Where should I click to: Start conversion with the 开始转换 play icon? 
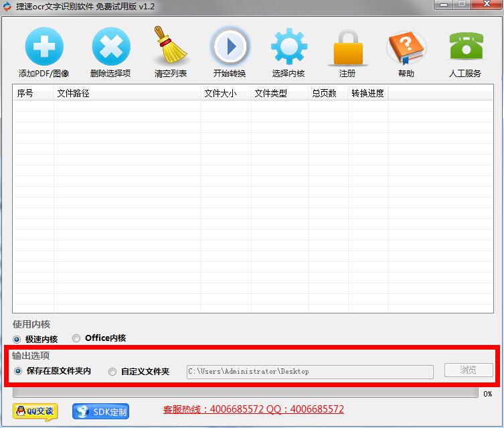click(x=230, y=46)
